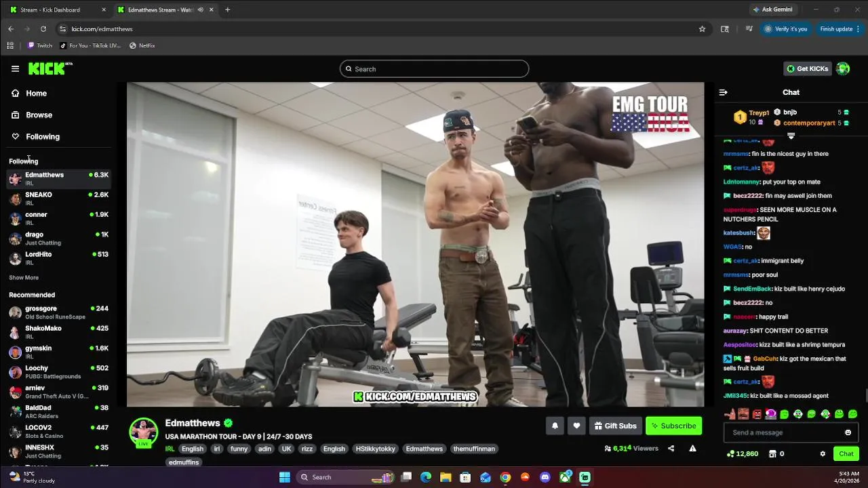Open Windows Start menu
The height and width of the screenshot is (488, 868).
click(x=285, y=477)
